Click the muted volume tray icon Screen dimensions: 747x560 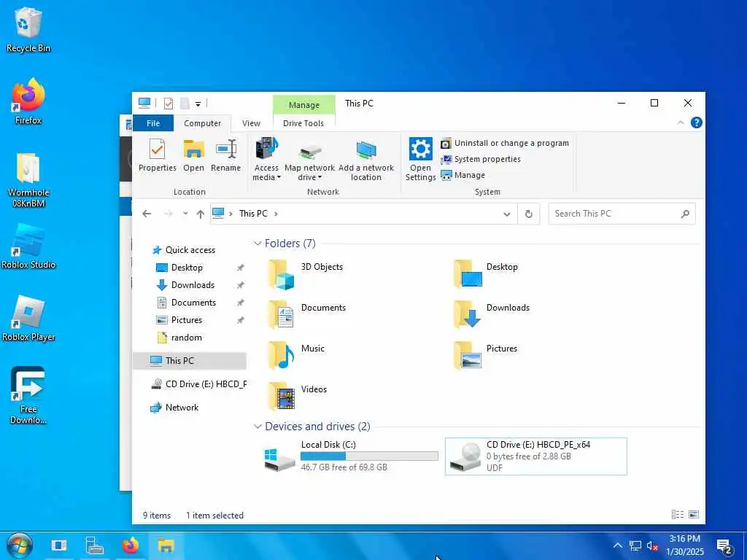point(652,545)
